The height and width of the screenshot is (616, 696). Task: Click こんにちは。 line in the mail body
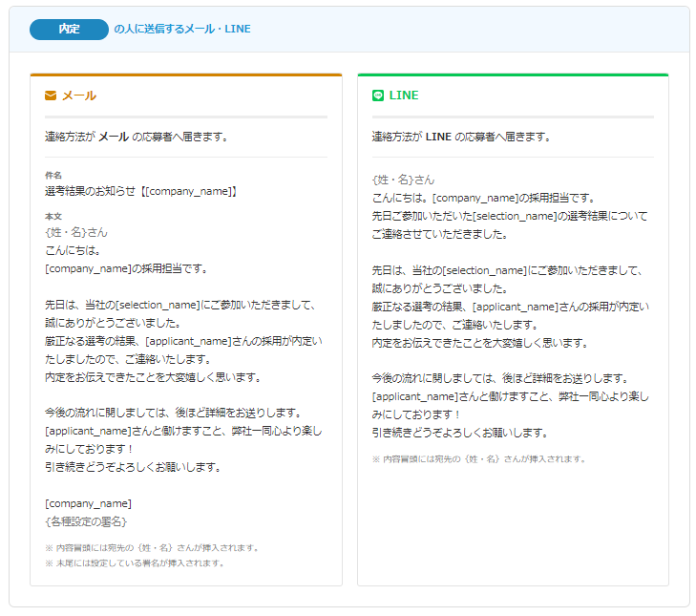coord(72,250)
